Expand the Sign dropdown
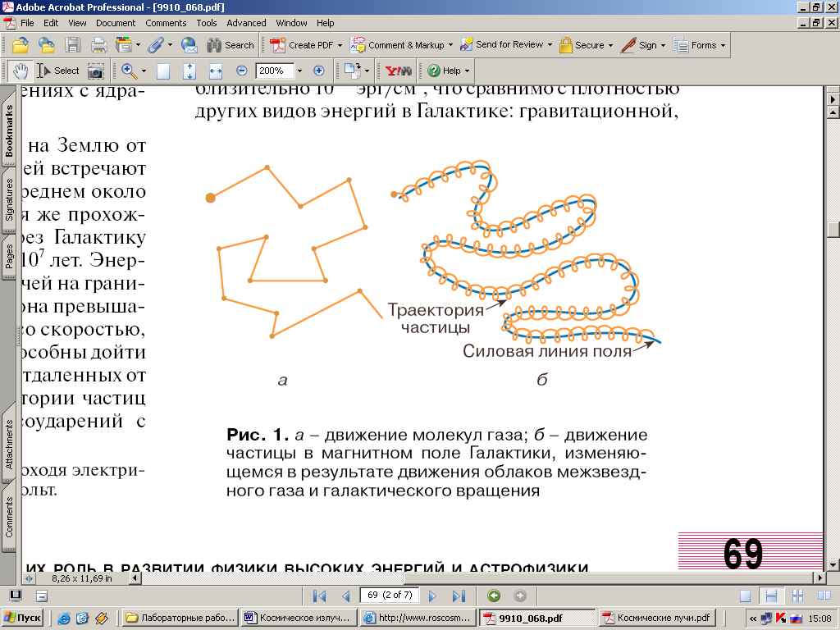This screenshot has width=840, height=630. 663,46
